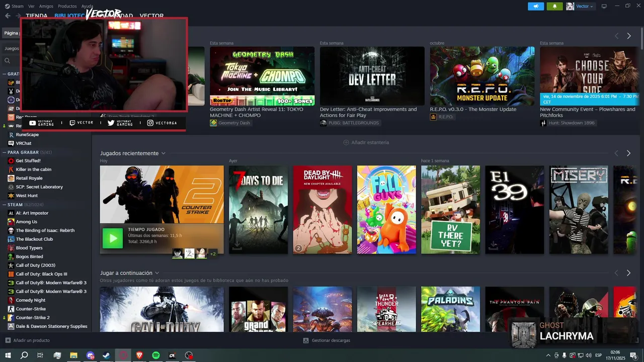Select the 7 Days to Die cover
Image resolution: width=644 pixels, height=362 pixels.
tap(258, 210)
